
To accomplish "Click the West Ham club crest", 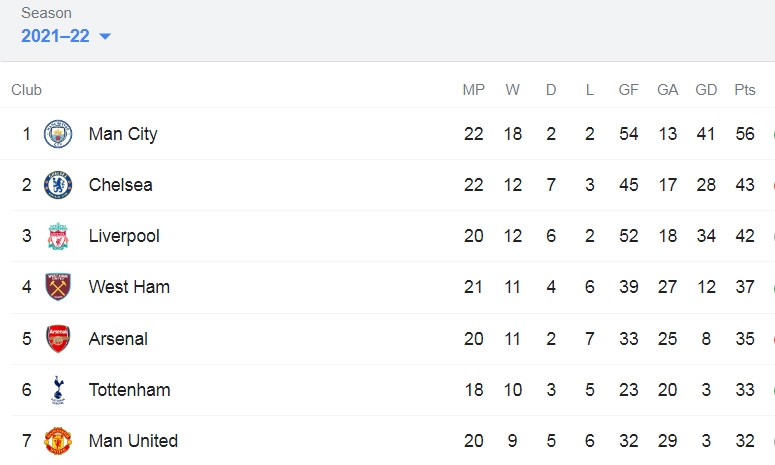I will point(58,287).
